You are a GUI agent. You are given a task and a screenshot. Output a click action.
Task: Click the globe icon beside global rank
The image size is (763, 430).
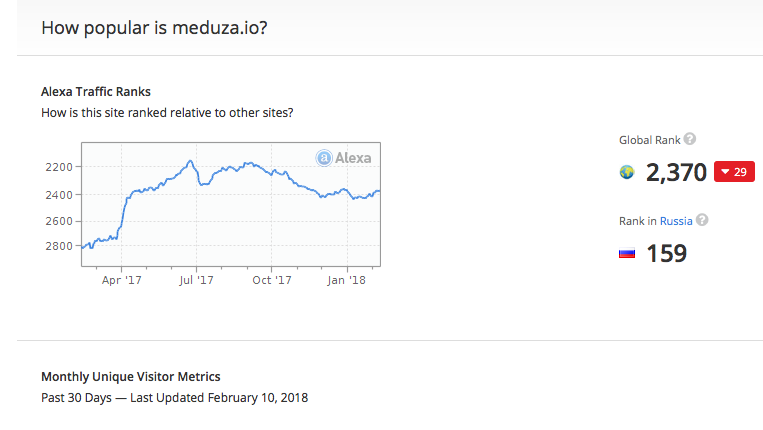click(627, 172)
